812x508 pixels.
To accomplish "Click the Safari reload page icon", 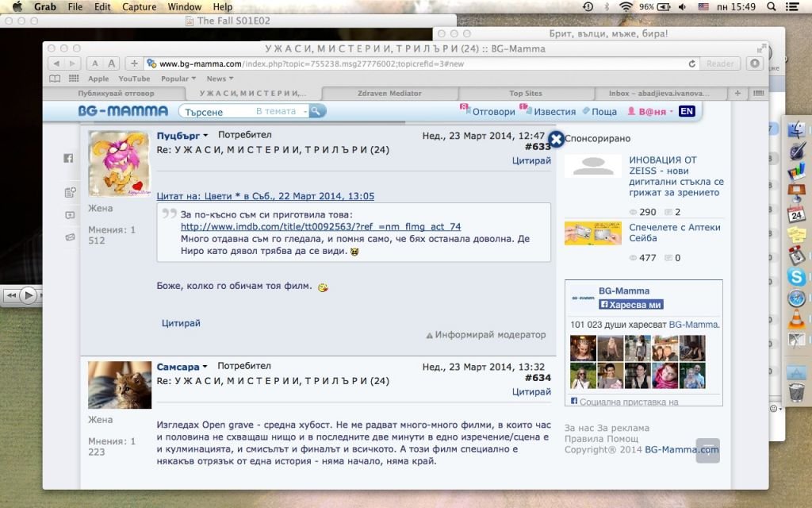I will 691,63.
